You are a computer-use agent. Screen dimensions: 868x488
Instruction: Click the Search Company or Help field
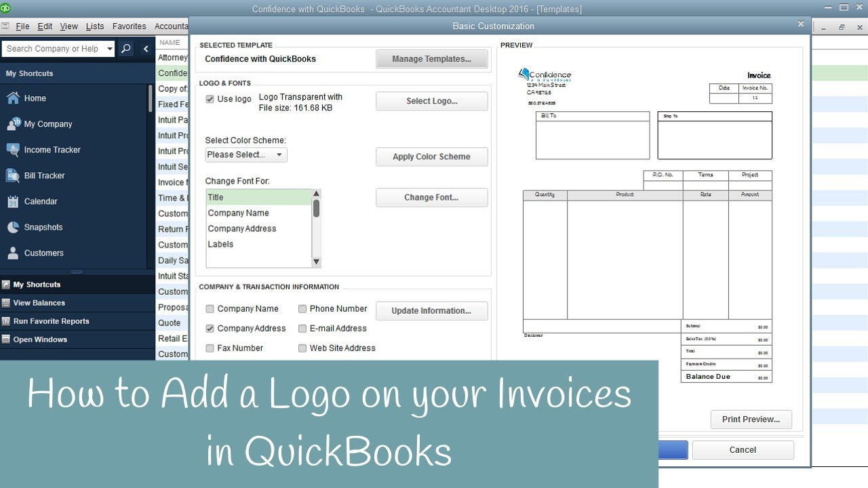(54, 49)
